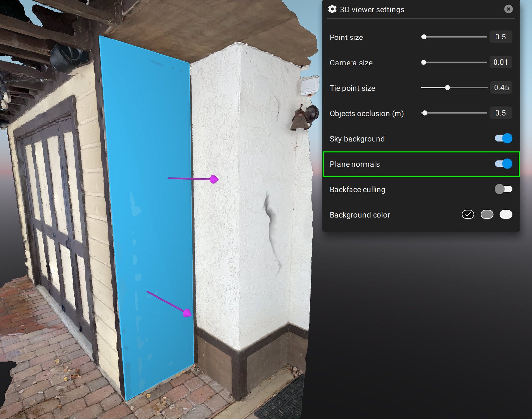Disable the Sky background toggle

coord(503,138)
